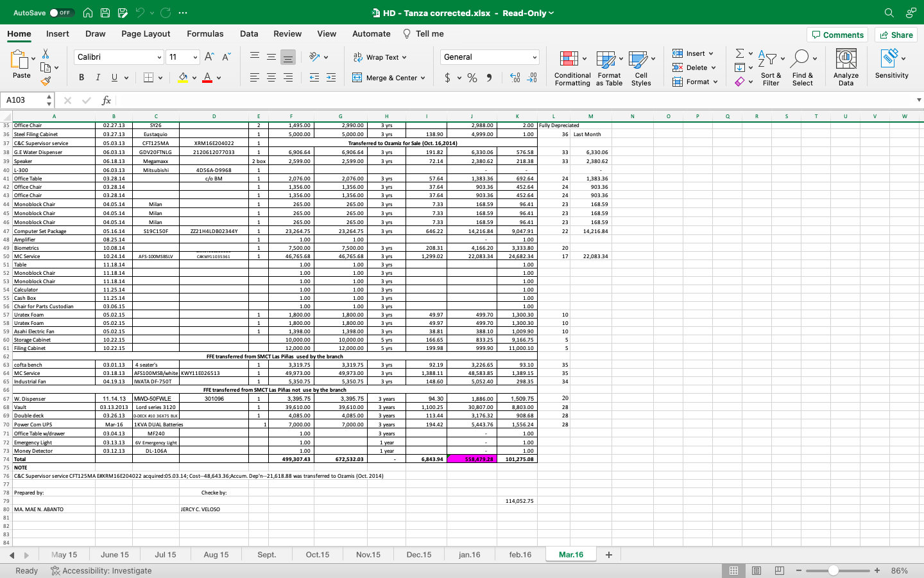Image resolution: width=924 pixels, height=578 pixels.
Task: Open the Home icon in title bar
Action: tap(88, 13)
